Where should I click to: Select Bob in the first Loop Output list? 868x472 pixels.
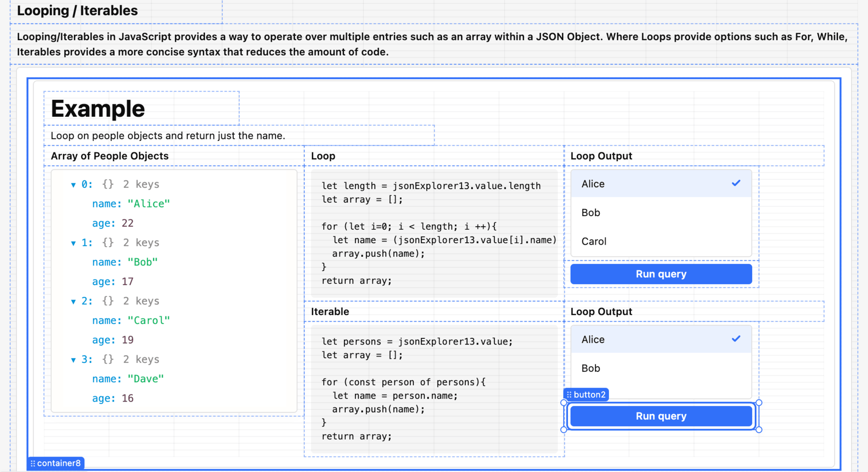(x=661, y=213)
